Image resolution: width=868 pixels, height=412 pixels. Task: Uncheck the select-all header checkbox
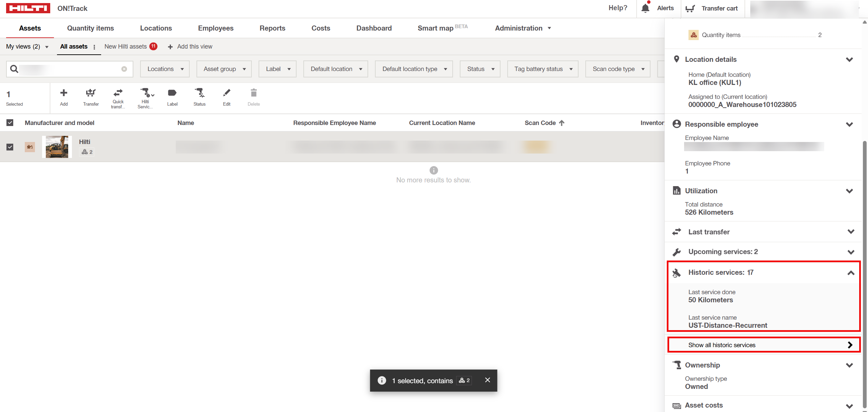pos(10,123)
